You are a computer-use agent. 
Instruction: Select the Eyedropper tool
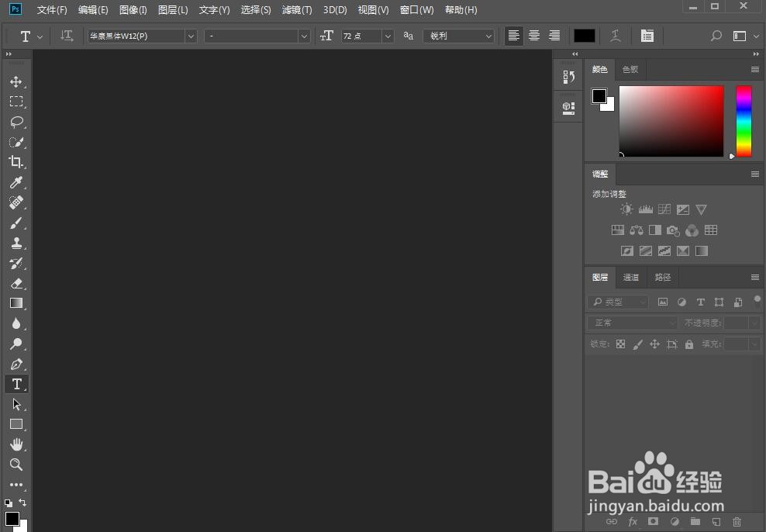[x=17, y=182]
